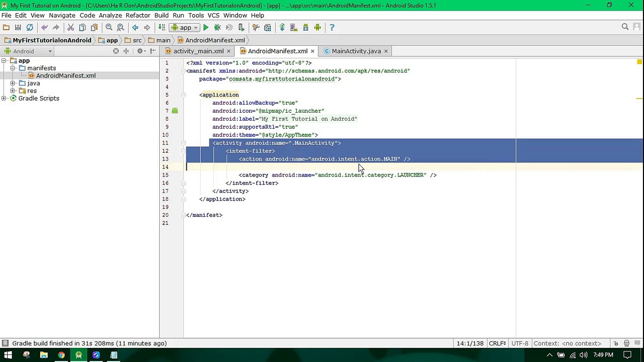Collapse the manifests tree node
Screen dimensions: 644x362
[13, 68]
